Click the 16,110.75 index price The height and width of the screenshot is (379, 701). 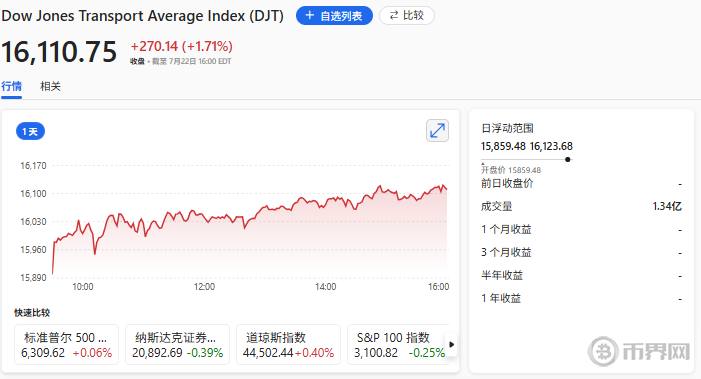(x=59, y=52)
